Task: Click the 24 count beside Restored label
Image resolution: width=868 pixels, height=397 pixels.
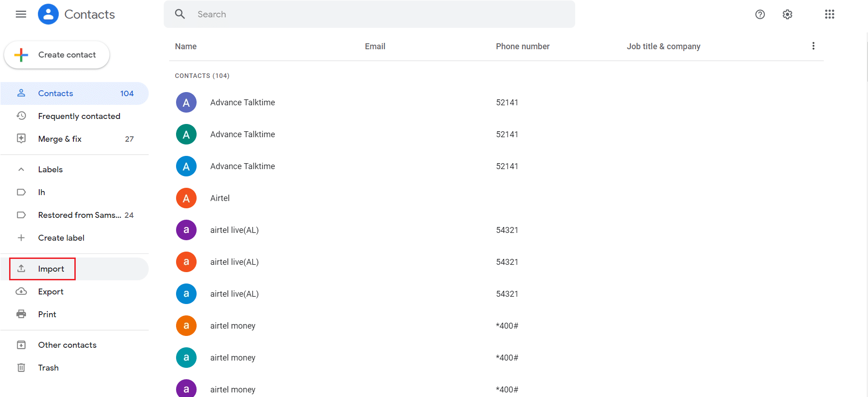Action: click(x=129, y=215)
